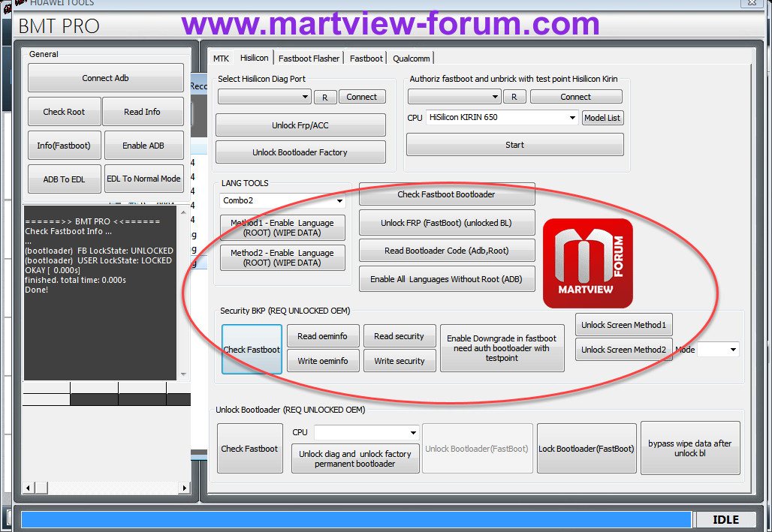The width and height of the screenshot is (772, 532).
Task: Switch to the MTK tab
Action: point(221,59)
